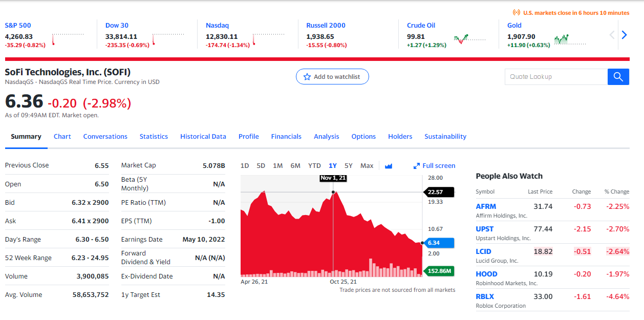Open the Gold quote link
The height and width of the screenshot is (320, 644).
(514, 26)
